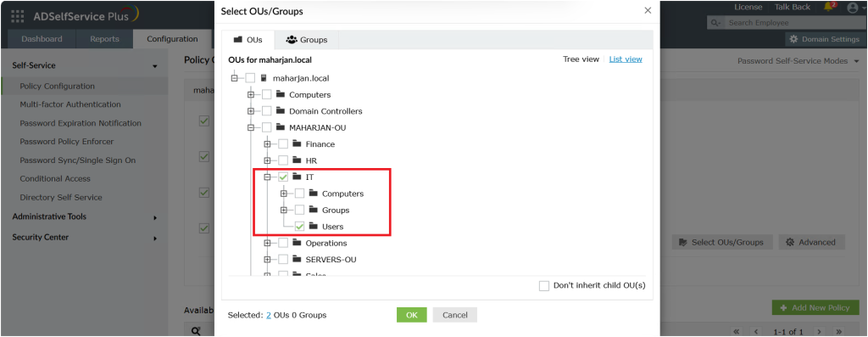Collapse the IT node

tap(267, 177)
